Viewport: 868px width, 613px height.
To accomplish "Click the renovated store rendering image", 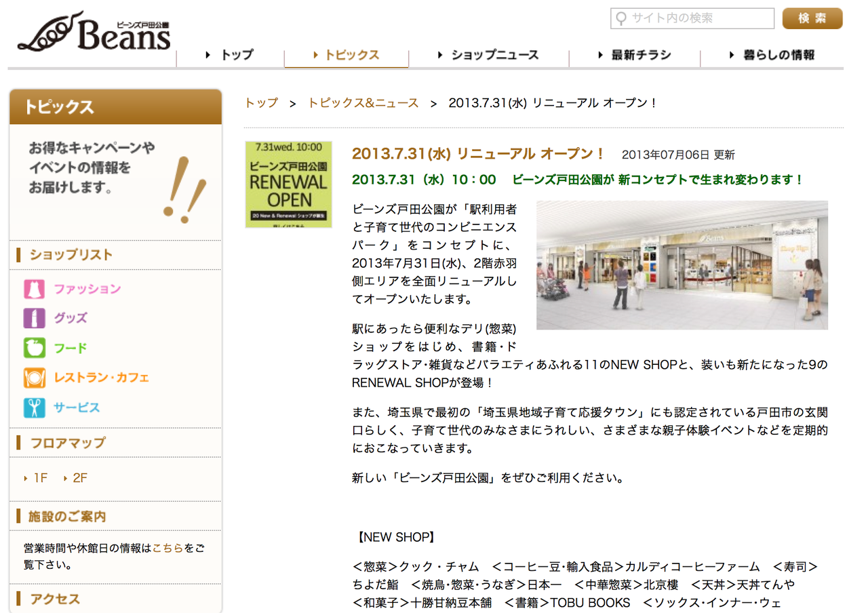I will coord(682,265).
